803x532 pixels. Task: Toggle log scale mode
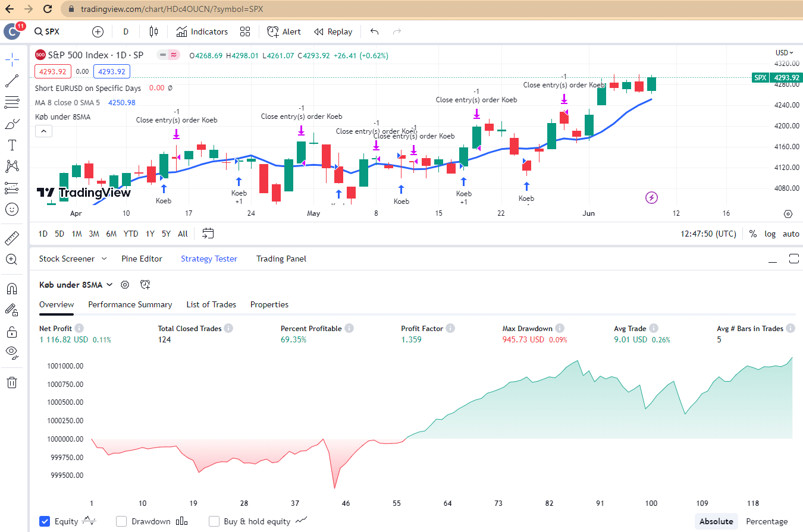pyautogui.click(x=770, y=234)
